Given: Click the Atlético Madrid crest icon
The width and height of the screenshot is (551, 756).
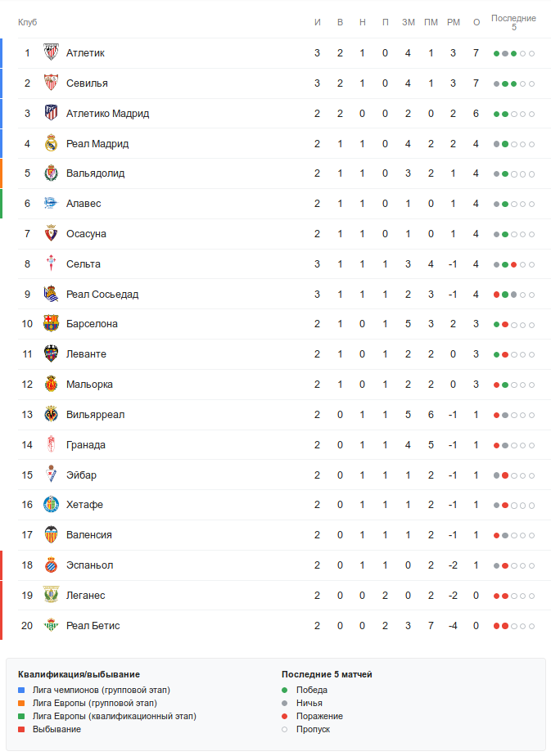Looking at the screenshot, I should [51, 114].
